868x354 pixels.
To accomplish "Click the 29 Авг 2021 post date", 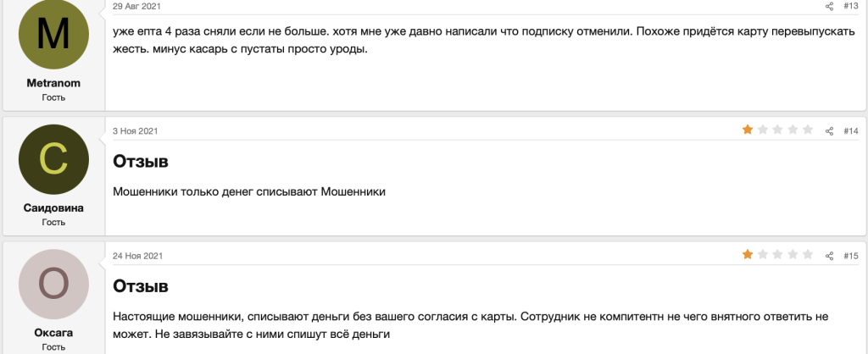I will (137, 6).
